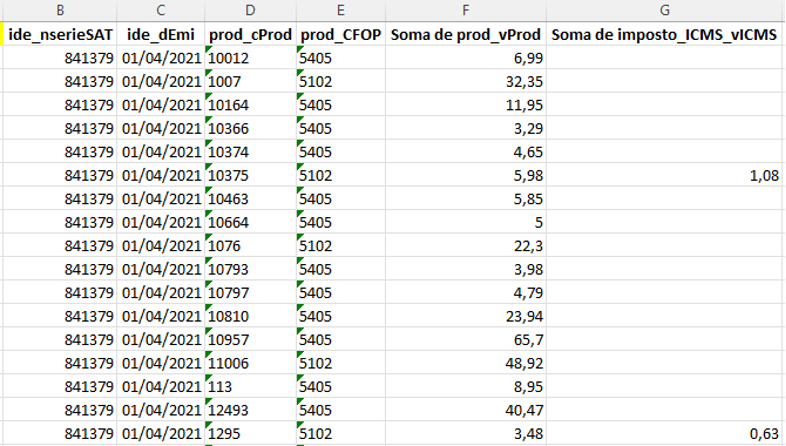Select column D header
This screenshot has height=446, width=786.
click(251, 10)
